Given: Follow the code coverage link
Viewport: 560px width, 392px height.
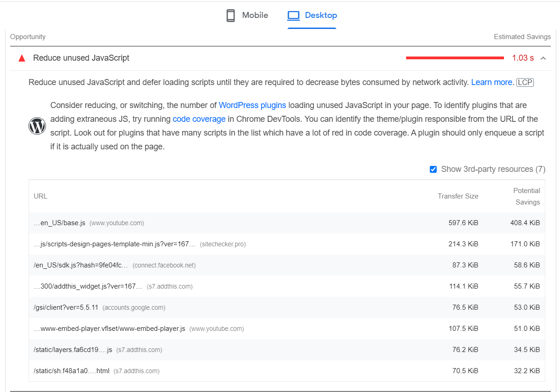Looking at the screenshot, I should [x=199, y=119].
